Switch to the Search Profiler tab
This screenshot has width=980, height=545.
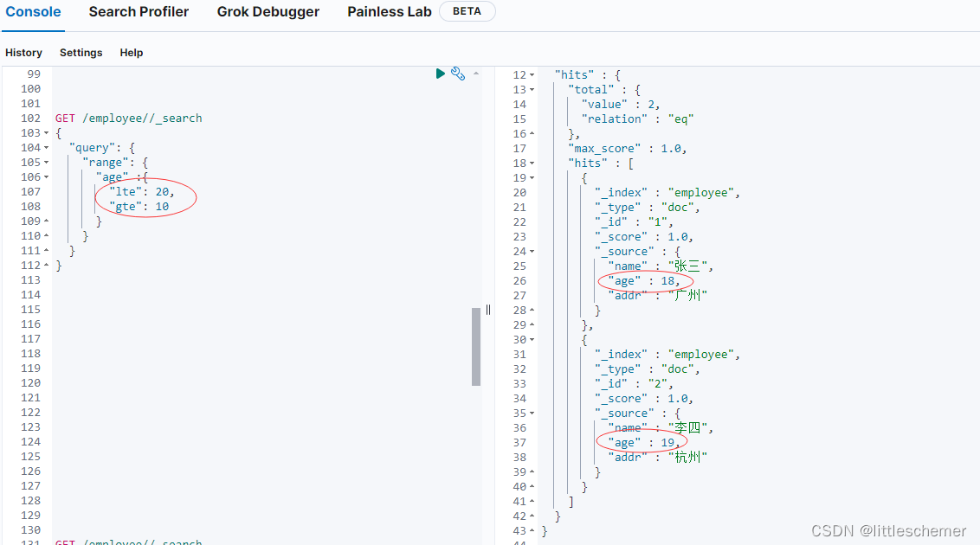(139, 12)
